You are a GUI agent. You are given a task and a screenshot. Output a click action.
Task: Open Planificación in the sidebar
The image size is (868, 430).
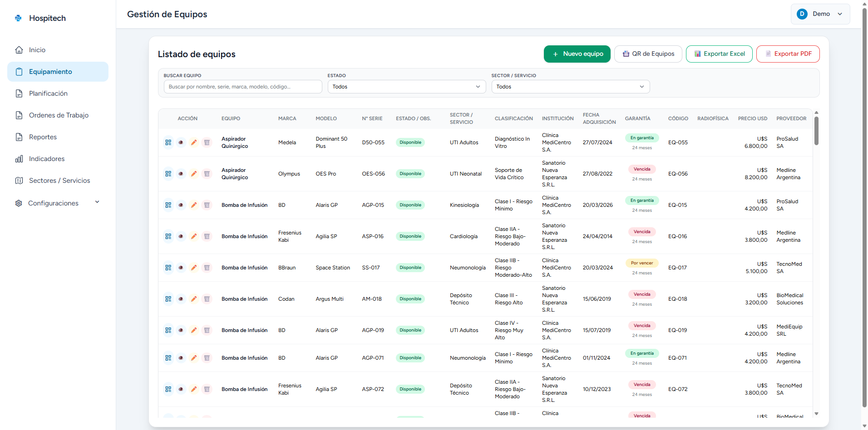coord(58,93)
